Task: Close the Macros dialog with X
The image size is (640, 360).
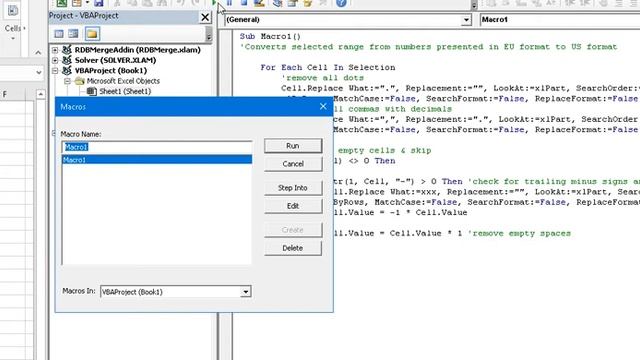Action: (x=323, y=107)
